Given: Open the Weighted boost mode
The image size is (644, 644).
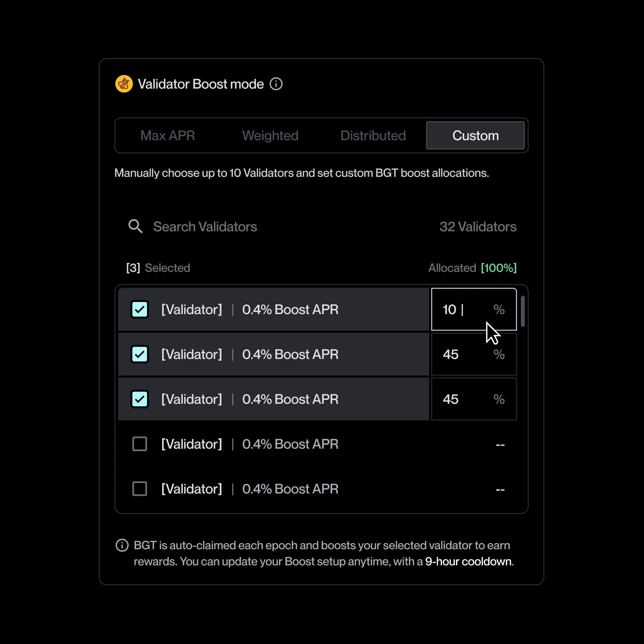Looking at the screenshot, I should click(270, 136).
